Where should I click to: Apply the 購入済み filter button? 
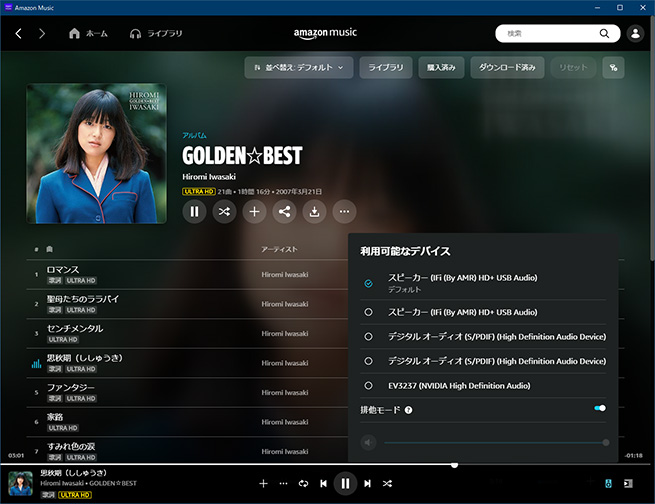(441, 67)
